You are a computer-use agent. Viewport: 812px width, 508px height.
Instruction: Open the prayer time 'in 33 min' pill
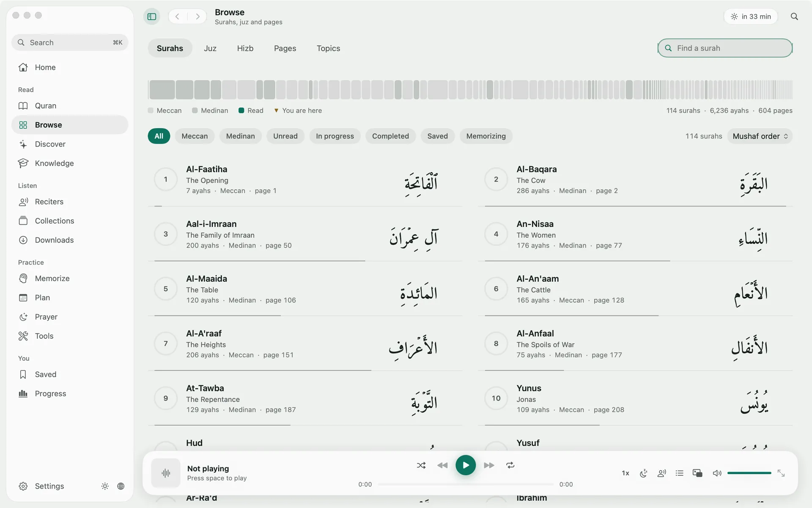click(751, 17)
